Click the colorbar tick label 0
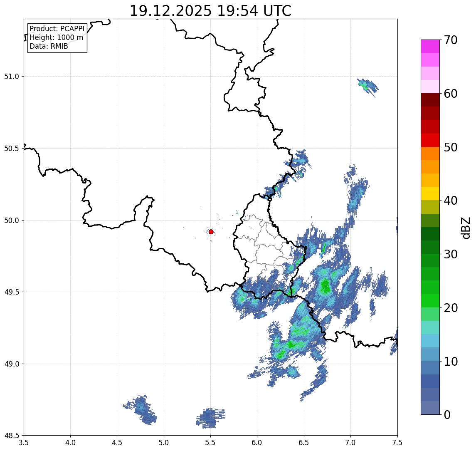This screenshot has width=476, height=451. 447,415
